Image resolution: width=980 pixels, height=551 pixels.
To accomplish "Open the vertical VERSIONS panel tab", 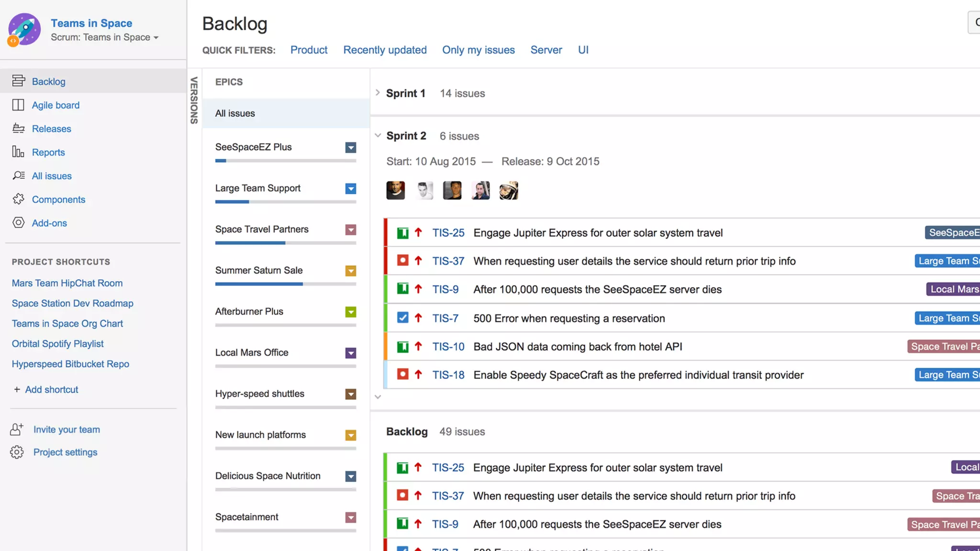I will pos(194,100).
